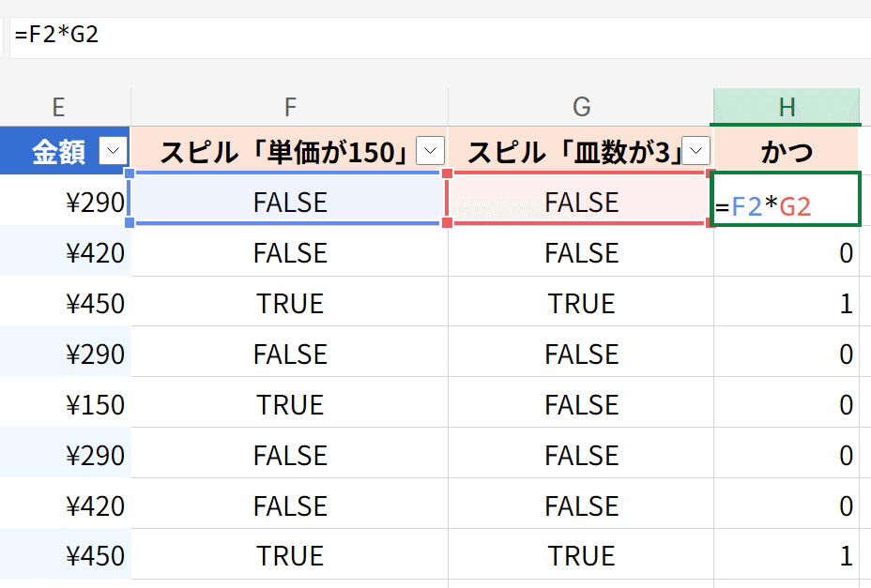
Task: Open the スピル「皿数が3」 filter dropdown
Action: coord(696,150)
